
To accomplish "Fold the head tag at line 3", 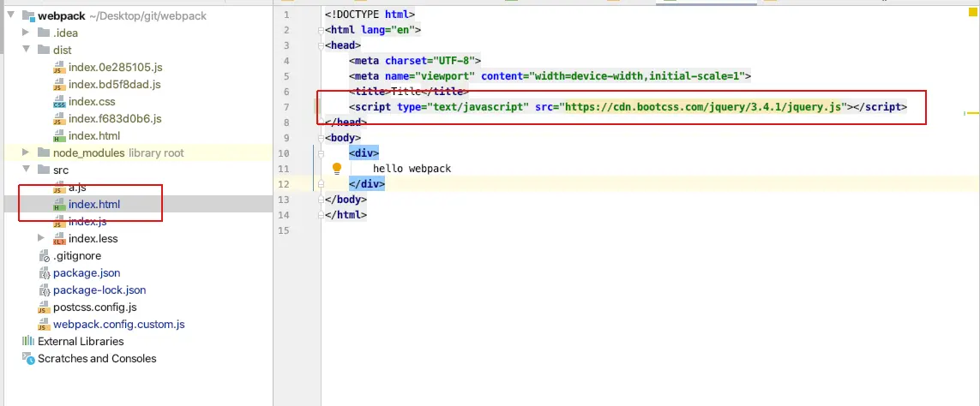I will click(321, 45).
